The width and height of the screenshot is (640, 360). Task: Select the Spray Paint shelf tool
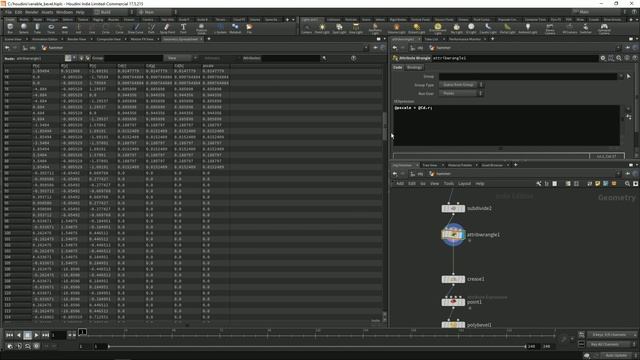click(167, 28)
